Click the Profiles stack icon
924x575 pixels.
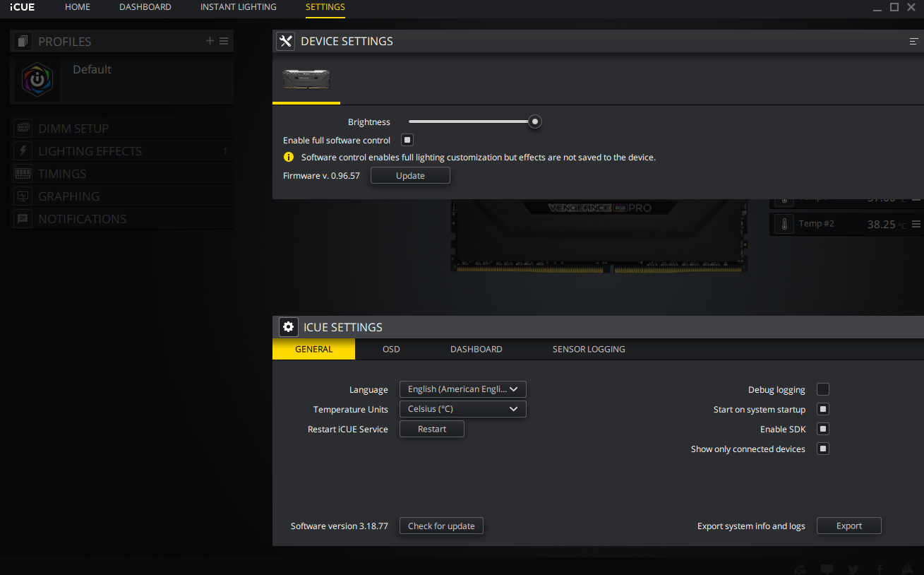pos(23,42)
